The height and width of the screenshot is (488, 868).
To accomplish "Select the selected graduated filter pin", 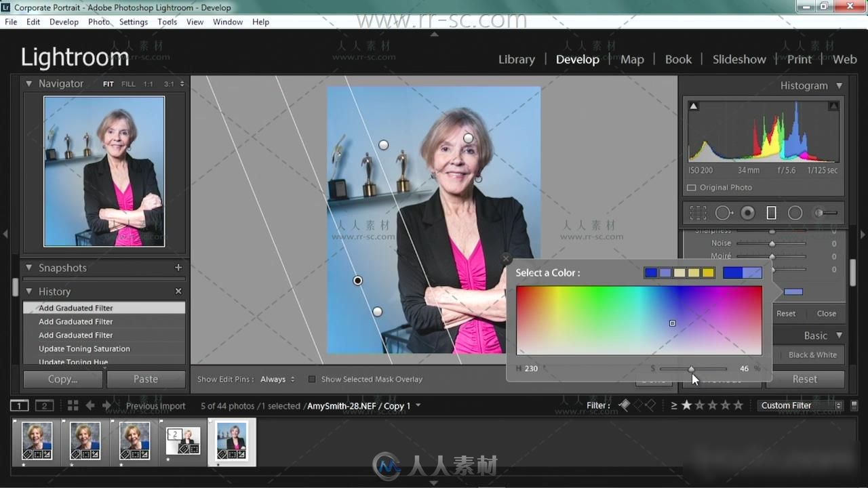I will tap(358, 281).
